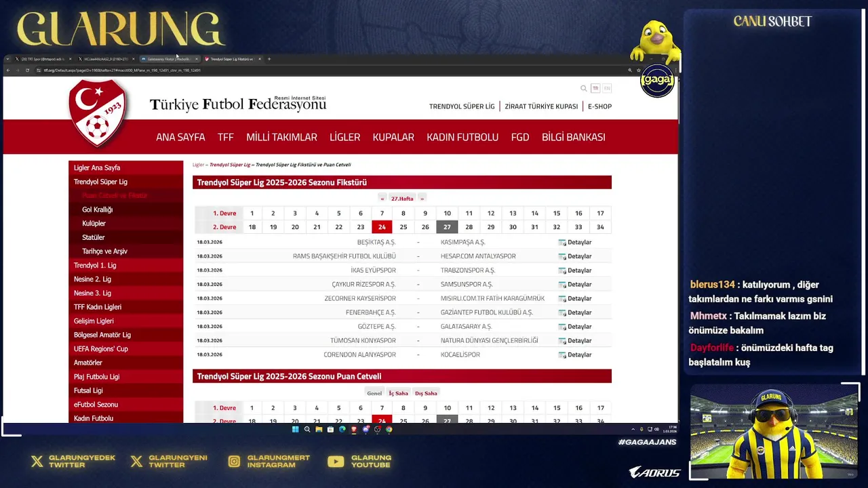Open Detaylar for Çaykur Rizespor - Samsunspor
Screen dimensions: 868x488
pos(575,285)
